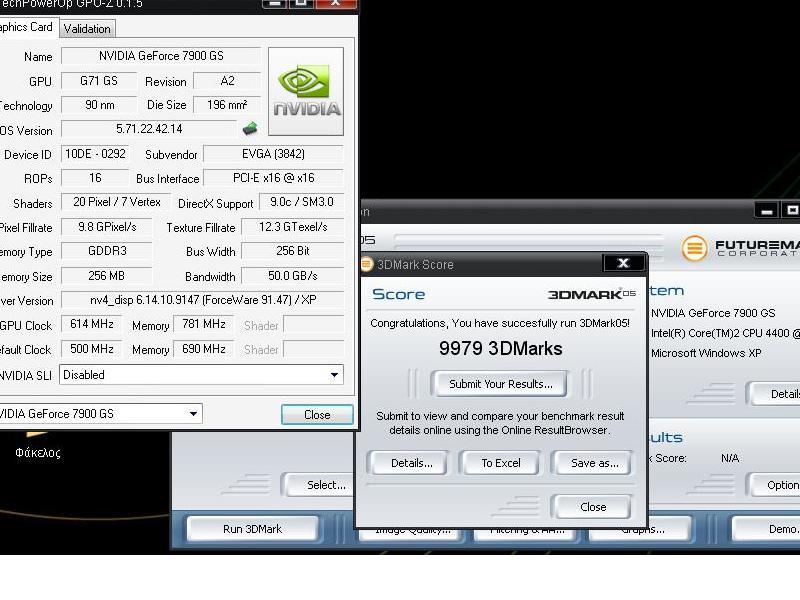This screenshot has height=600, width=800.
Task: Click the Technology value '90 nm'
Action: pos(99,105)
